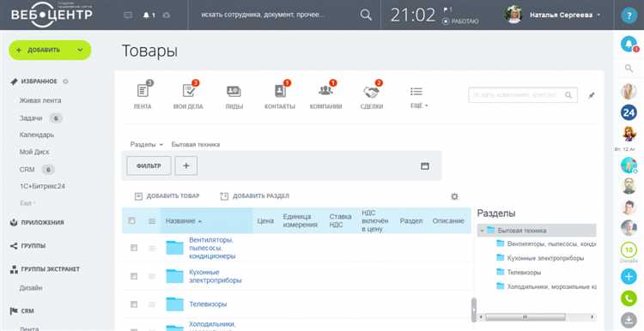Check the Телевизоры row checkbox
644x331 pixels.
coord(133,304)
